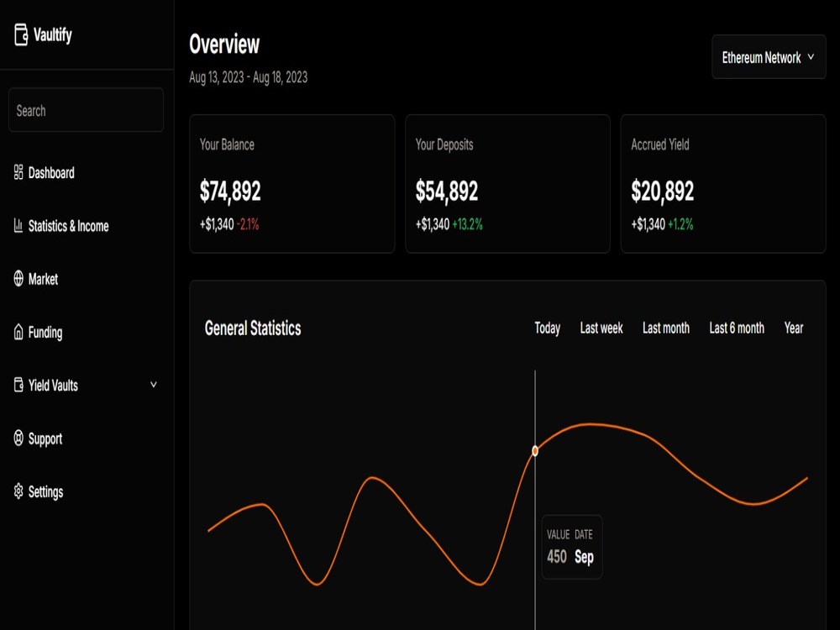Click the $54,892 deposits amount

[x=446, y=192]
